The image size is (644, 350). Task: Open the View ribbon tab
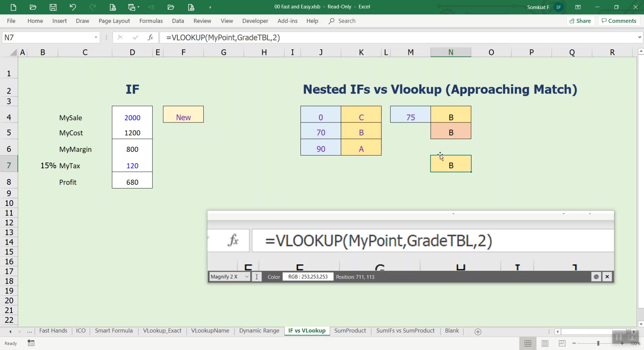click(x=227, y=21)
